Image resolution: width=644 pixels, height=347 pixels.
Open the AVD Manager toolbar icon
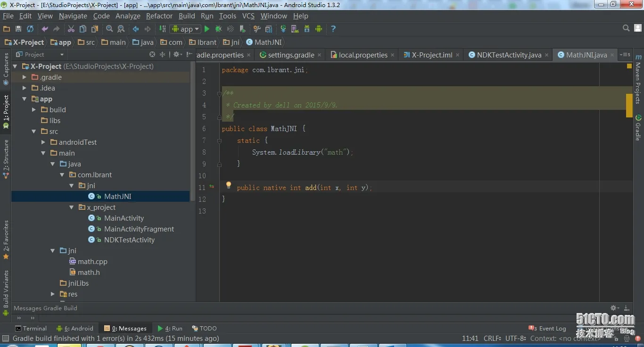click(295, 29)
